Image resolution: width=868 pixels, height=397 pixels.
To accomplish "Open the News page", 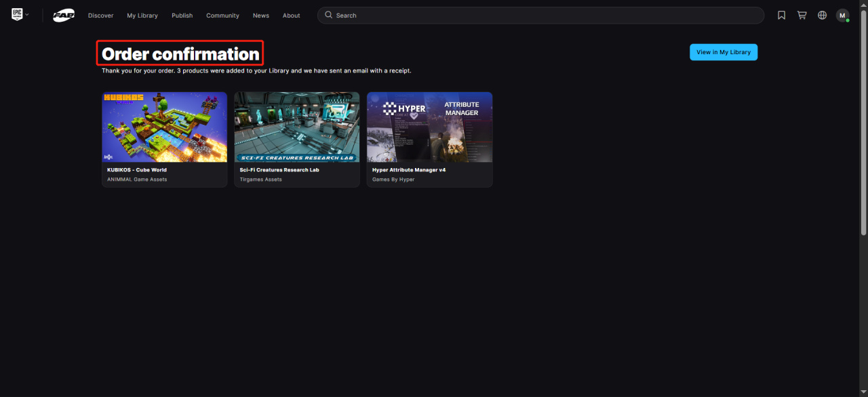I will 261,16.
